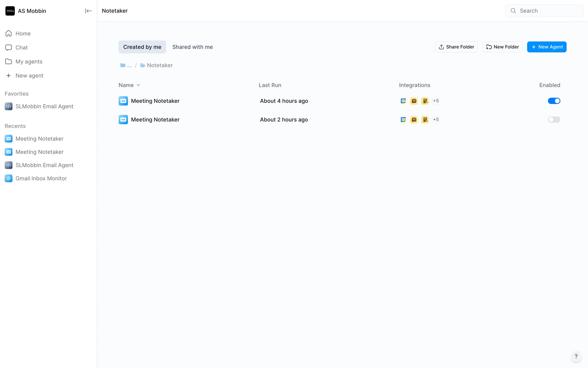Expand +5 integrations in second row
The width and height of the screenshot is (588, 368).
click(x=436, y=120)
